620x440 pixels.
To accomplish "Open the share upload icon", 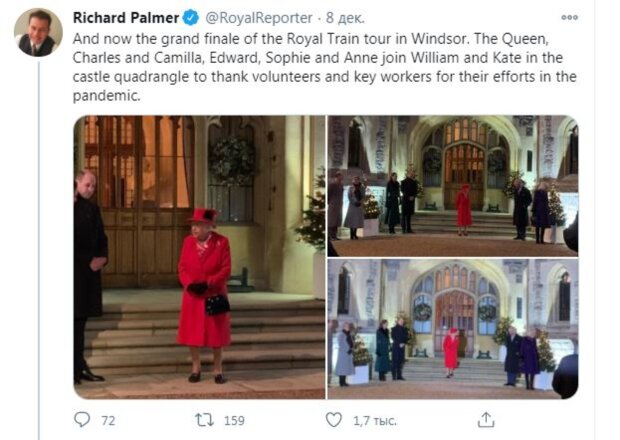I will click(486, 420).
